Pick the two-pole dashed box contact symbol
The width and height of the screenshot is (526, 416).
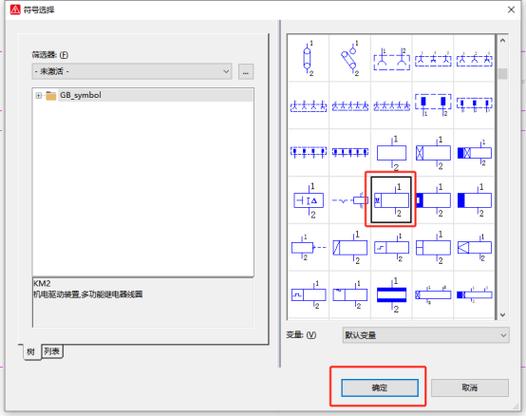(x=391, y=58)
